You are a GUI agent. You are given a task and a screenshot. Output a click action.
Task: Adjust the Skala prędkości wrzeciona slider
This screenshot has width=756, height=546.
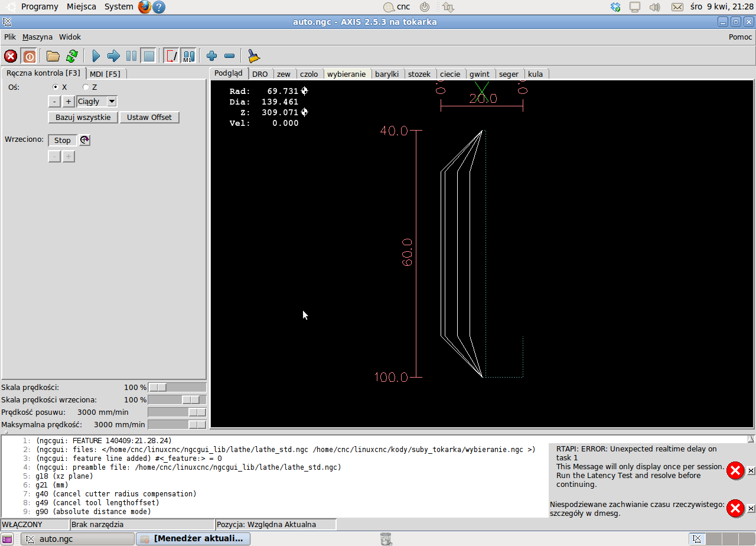point(177,400)
